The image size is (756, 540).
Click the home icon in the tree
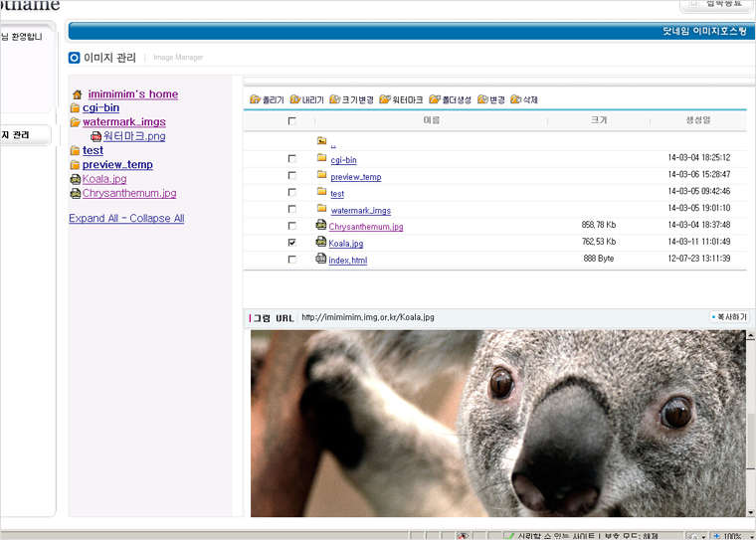pos(77,94)
